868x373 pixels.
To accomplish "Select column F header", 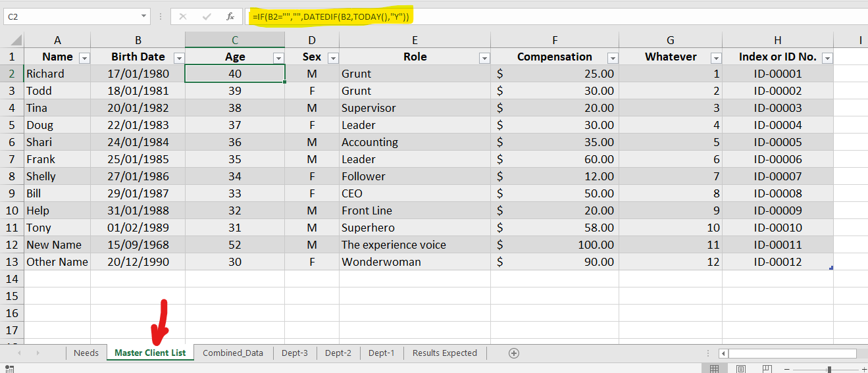I will coord(555,40).
